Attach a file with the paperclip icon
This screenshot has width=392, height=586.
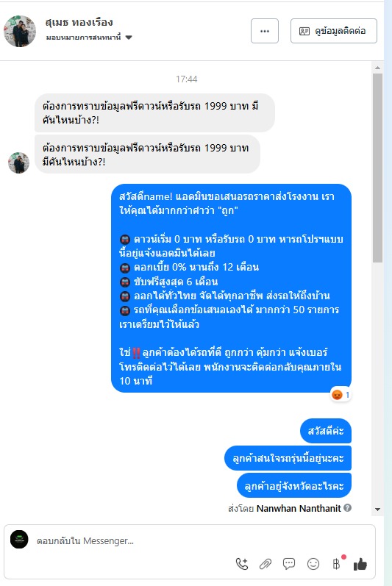pos(266,564)
